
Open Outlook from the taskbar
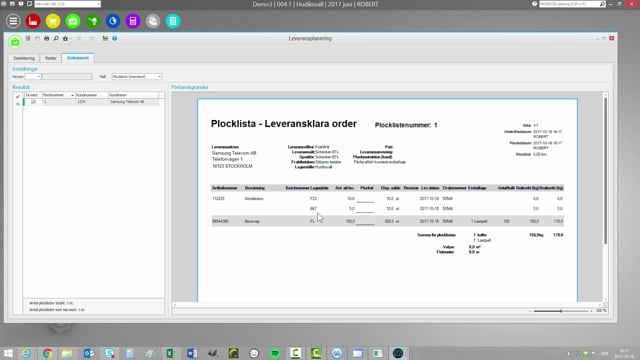89,353
